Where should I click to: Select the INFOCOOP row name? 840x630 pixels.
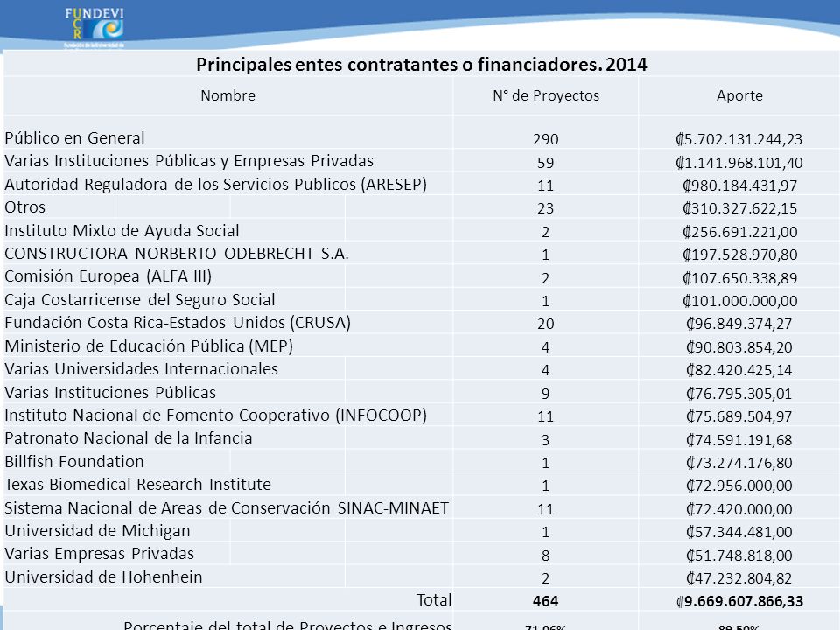click(x=215, y=415)
